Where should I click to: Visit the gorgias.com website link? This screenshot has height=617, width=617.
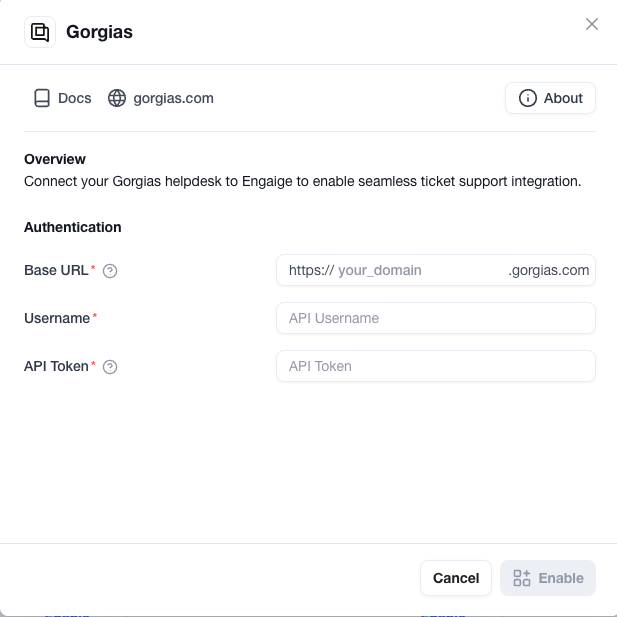pyautogui.click(x=161, y=98)
